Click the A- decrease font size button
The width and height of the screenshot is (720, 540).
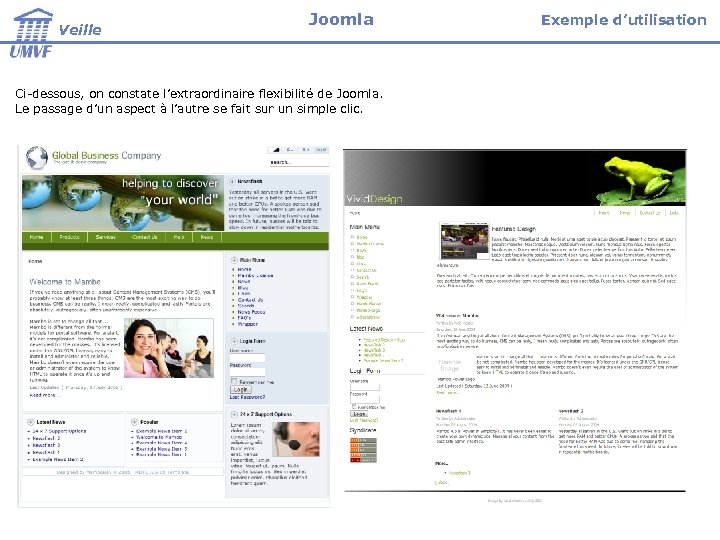click(x=290, y=150)
